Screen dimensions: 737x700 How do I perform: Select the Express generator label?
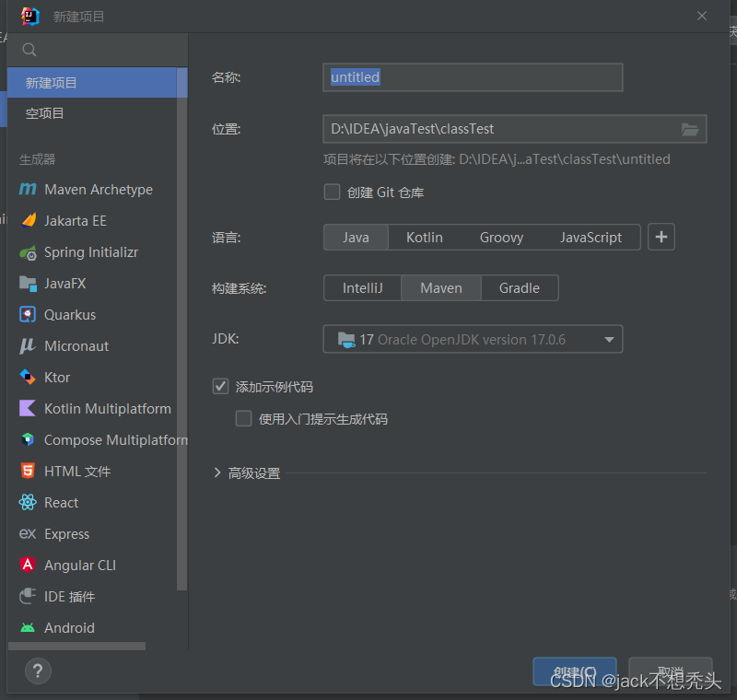pyautogui.click(x=66, y=534)
